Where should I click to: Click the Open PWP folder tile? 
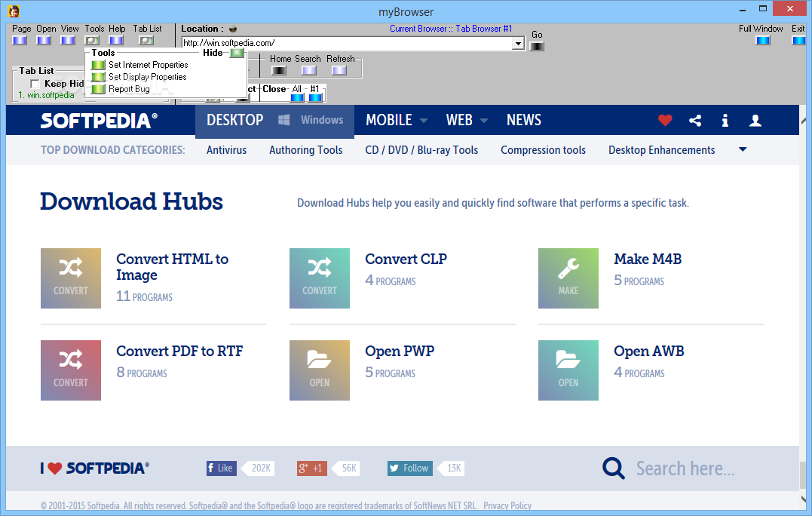[x=320, y=370]
